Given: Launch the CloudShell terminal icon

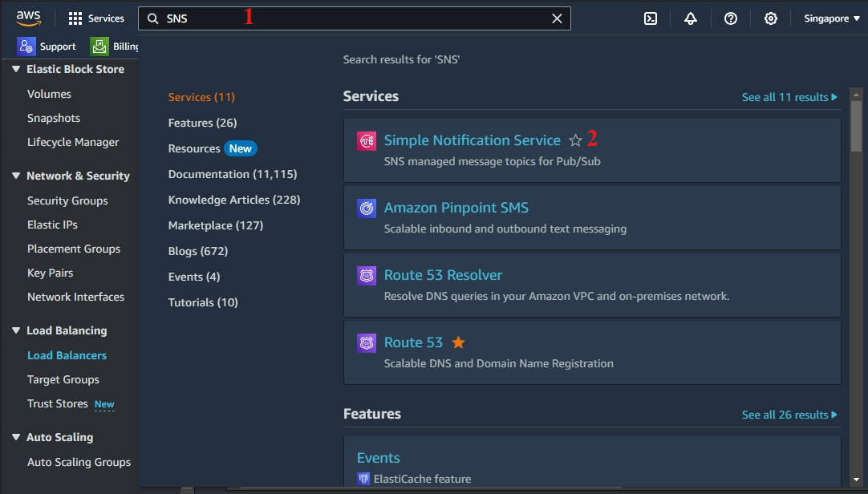Looking at the screenshot, I should 651,18.
